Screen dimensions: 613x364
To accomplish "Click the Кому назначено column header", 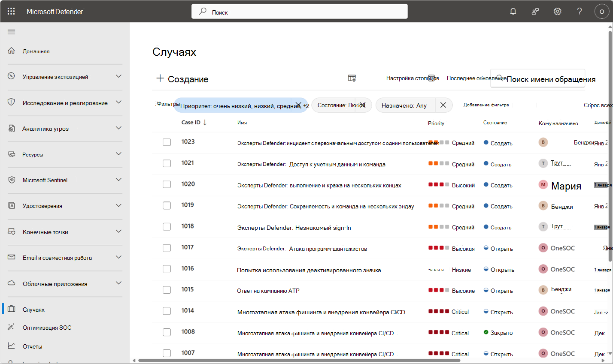I will [x=558, y=123].
